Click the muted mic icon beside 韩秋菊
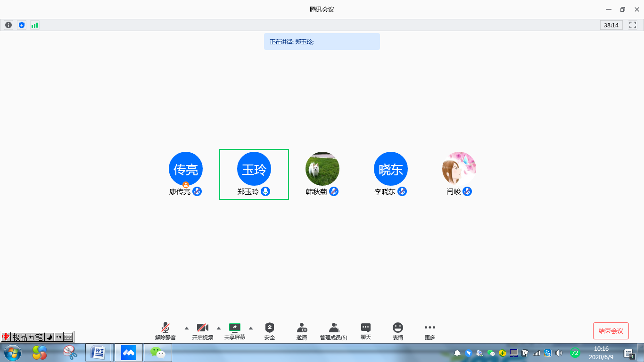 tap(334, 191)
